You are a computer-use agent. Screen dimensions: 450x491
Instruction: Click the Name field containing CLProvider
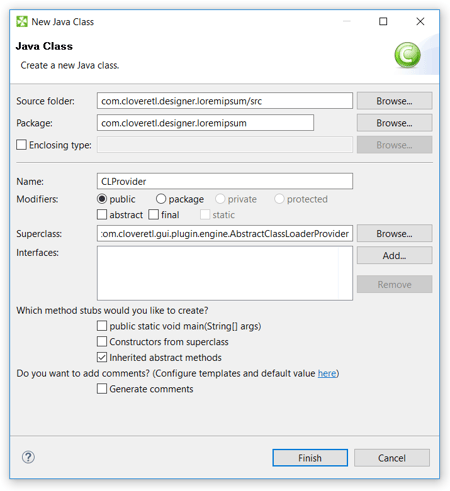point(225,181)
